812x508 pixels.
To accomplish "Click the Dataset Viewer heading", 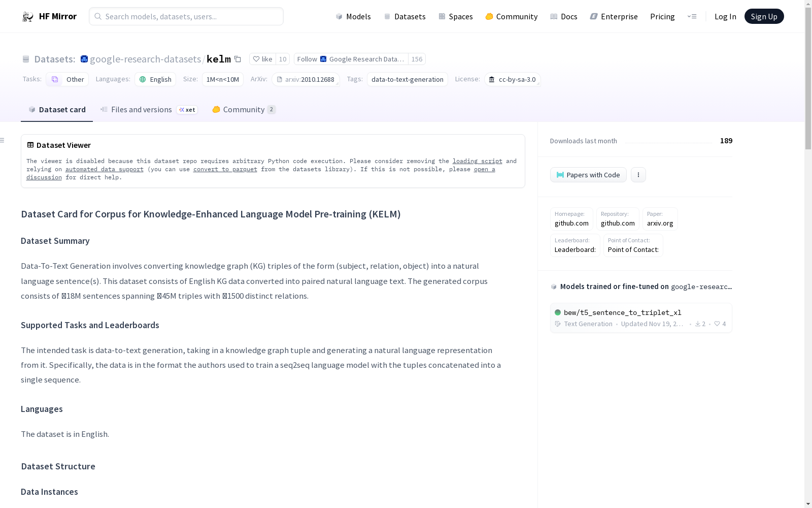I will (63, 145).
